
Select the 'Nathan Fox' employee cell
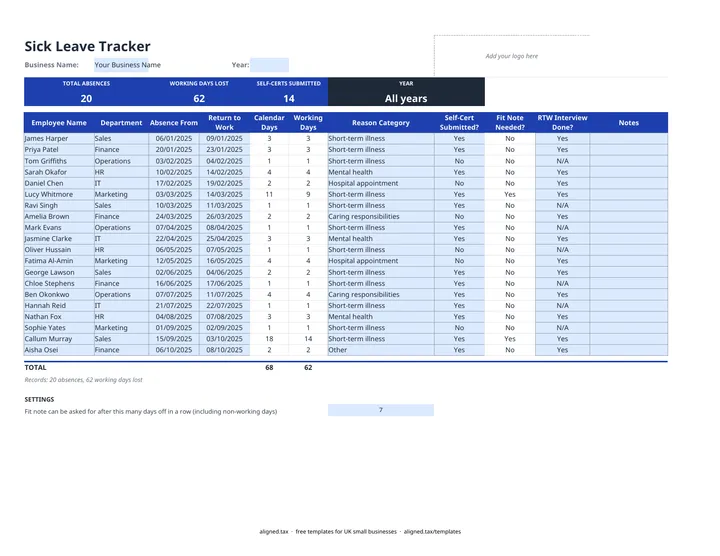click(x=59, y=317)
